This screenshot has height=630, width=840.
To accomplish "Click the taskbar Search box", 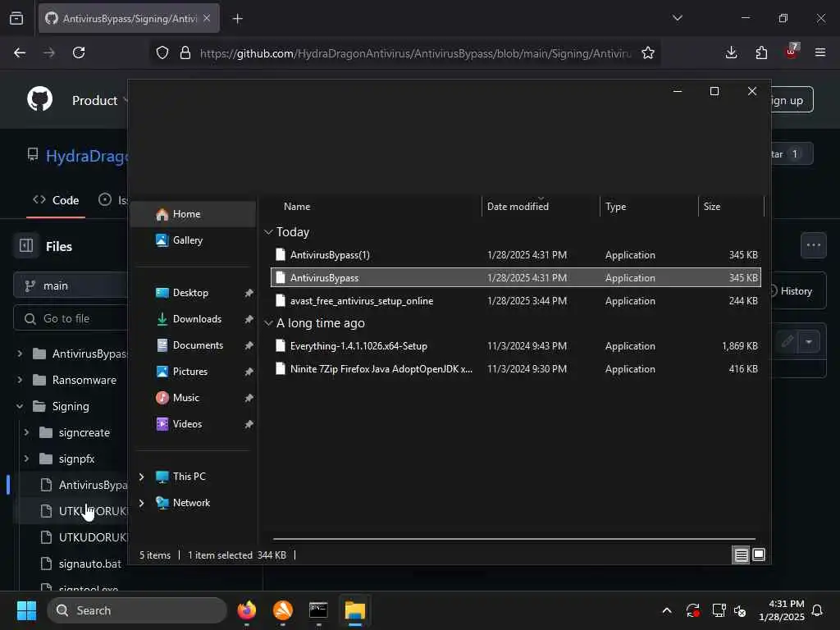I will tap(137, 610).
